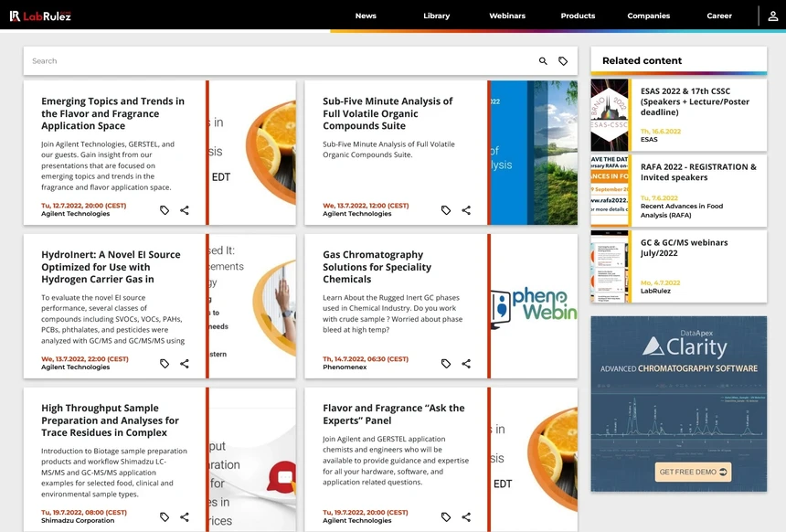The width and height of the screenshot is (786, 532).
Task: Share the Emerging Topics and Trends webinar
Action: [185, 210]
